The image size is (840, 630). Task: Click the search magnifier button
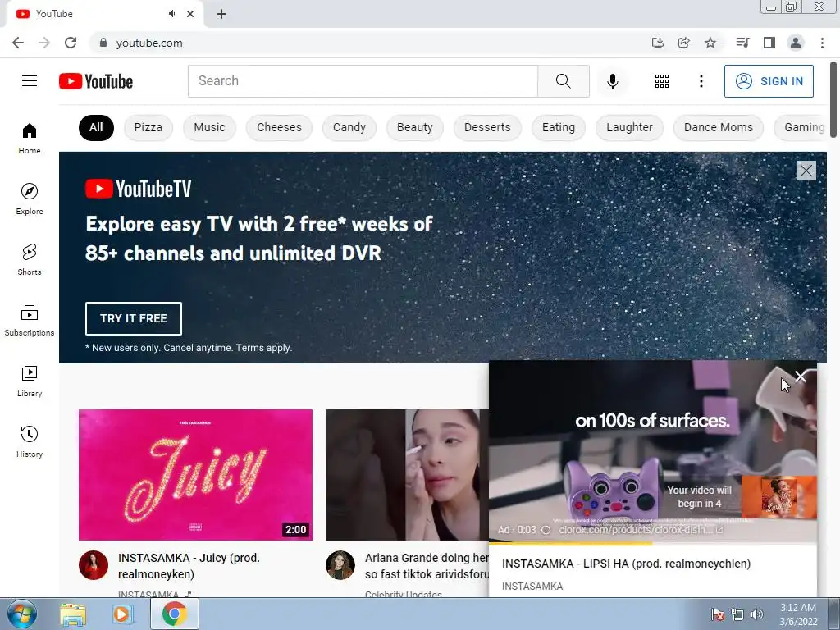tap(563, 81)
